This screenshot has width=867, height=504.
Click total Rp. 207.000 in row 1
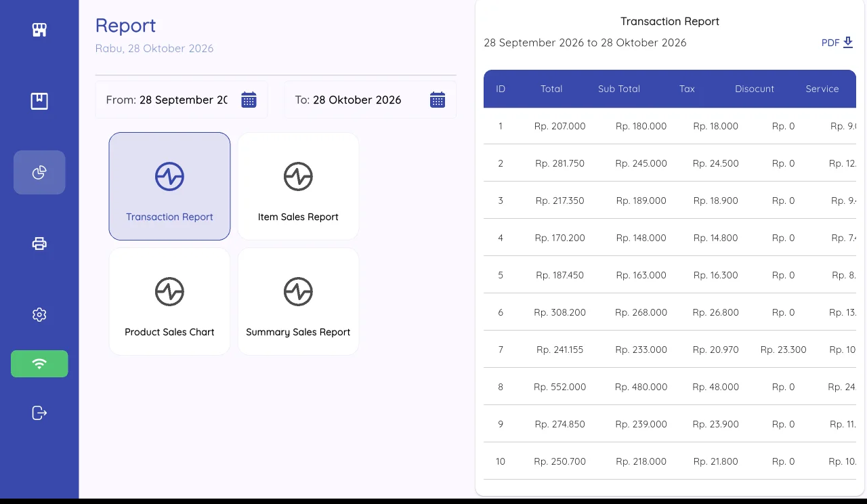[x=560, y=126]
